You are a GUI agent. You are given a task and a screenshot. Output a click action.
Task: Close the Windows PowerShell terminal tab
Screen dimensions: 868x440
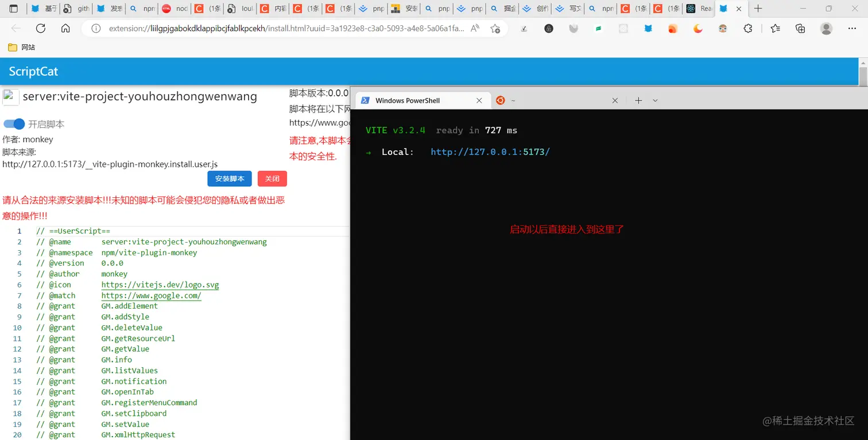coord(479,100)
